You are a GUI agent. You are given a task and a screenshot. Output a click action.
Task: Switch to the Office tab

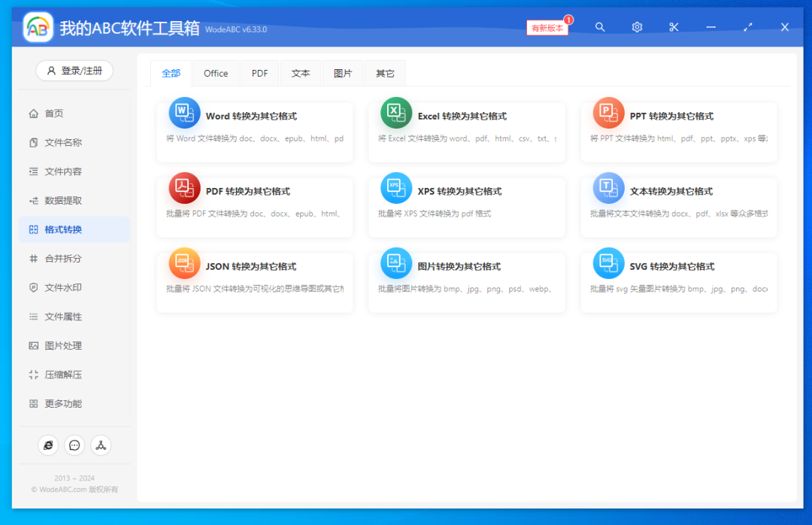pos(216,73)
